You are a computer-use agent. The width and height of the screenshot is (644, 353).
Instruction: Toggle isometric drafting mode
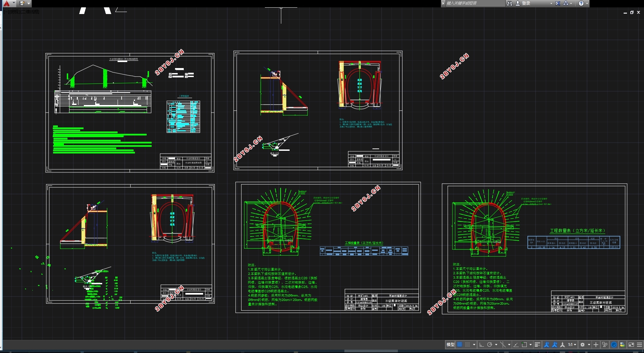(x=503, y=345)
